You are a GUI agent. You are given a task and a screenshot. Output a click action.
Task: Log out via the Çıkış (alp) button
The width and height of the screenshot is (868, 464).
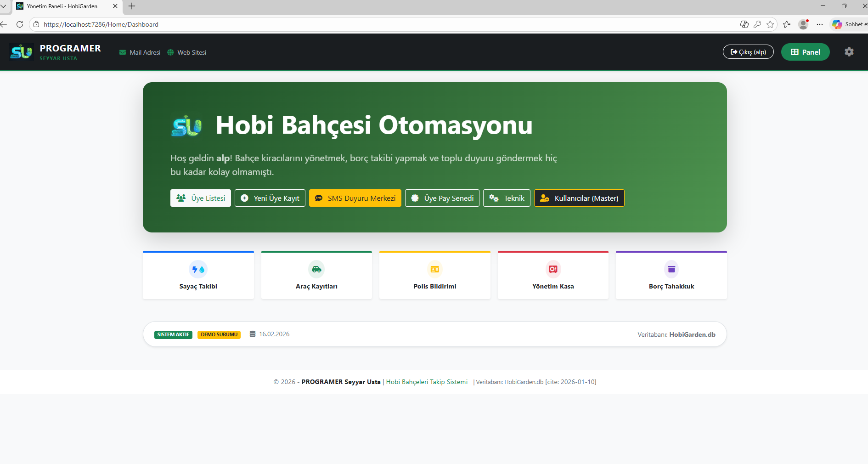(x=748, y=51)
